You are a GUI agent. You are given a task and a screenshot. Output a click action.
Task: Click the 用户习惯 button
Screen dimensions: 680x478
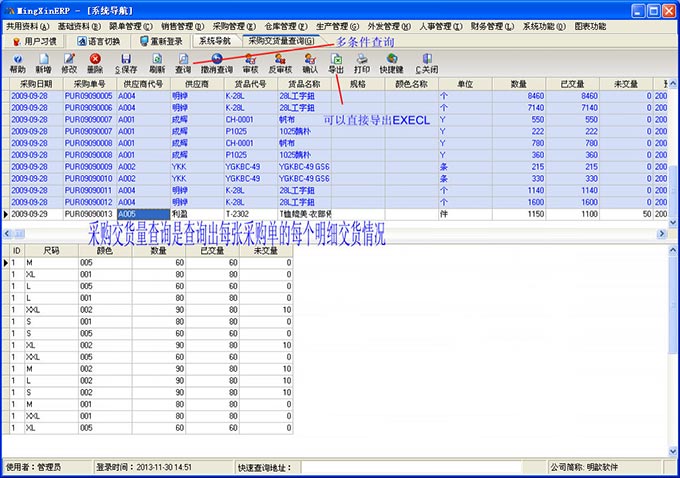click(x=35, y=41)
